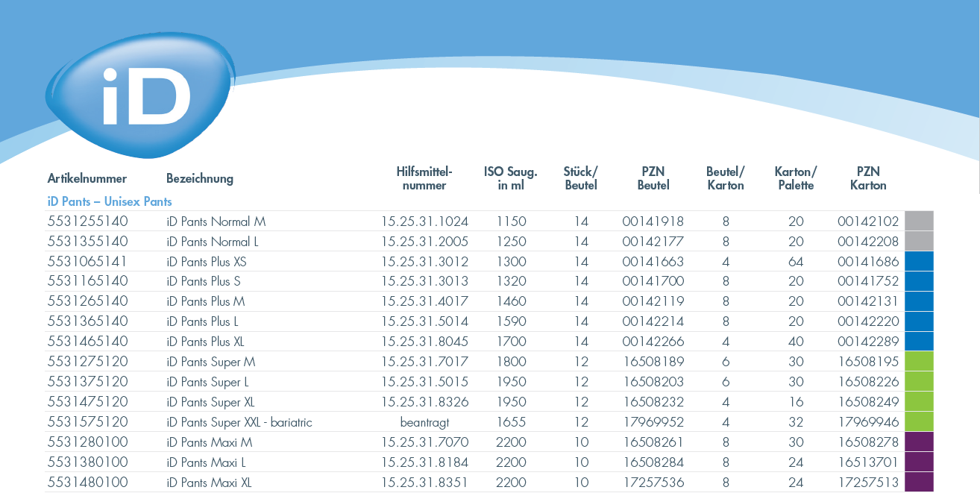This screenshot has width=980, height=496.
Task: Click the Beutel/Karton column header
Action: coord(726,178)
